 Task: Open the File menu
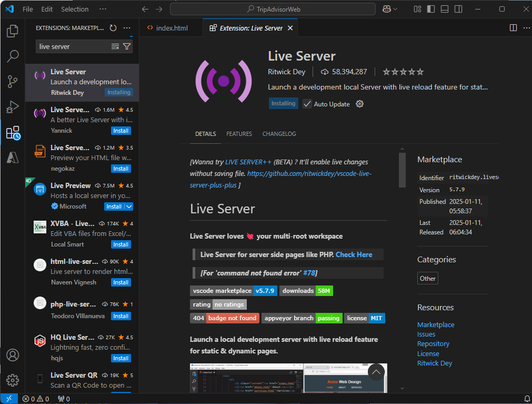pos(28,9)
